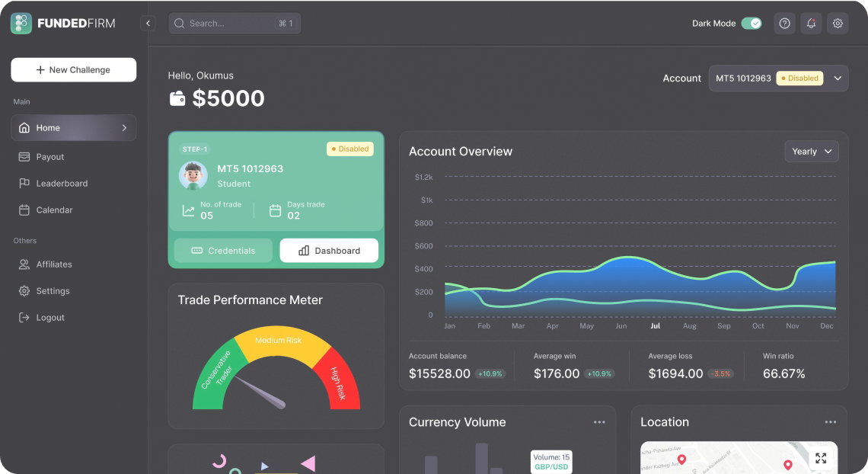Open the Credentials button on account card

pyautogui.click(x=222, y=250)
